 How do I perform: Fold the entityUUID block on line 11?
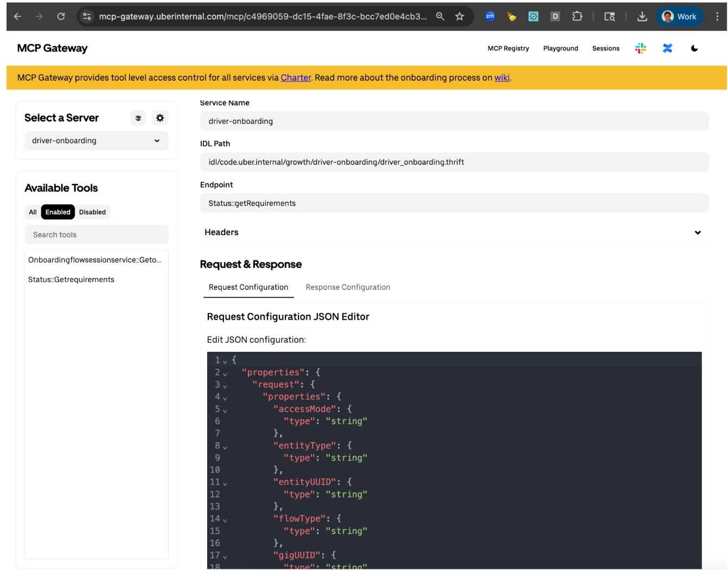point(225,483)
